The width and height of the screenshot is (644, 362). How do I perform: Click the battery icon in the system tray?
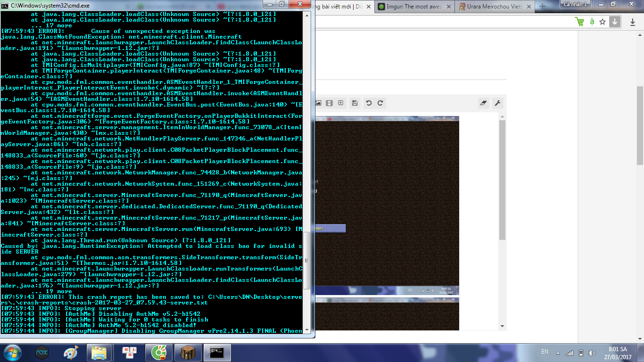581,353
